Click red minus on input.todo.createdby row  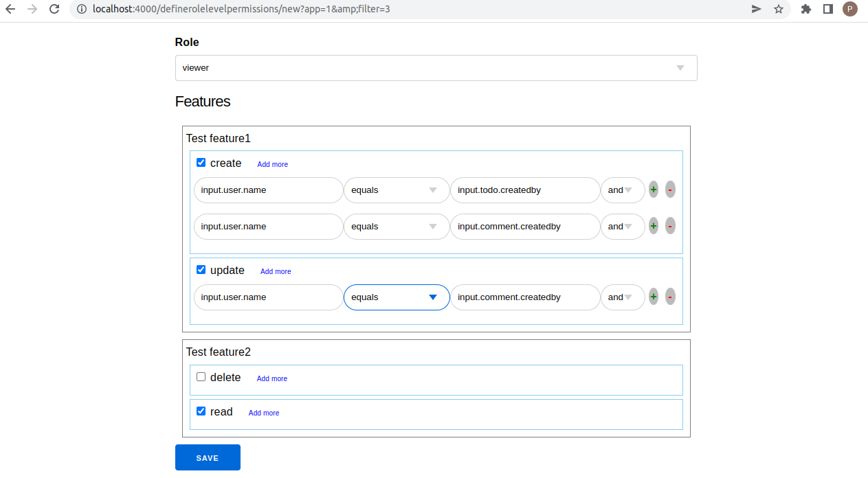point(670,190)
